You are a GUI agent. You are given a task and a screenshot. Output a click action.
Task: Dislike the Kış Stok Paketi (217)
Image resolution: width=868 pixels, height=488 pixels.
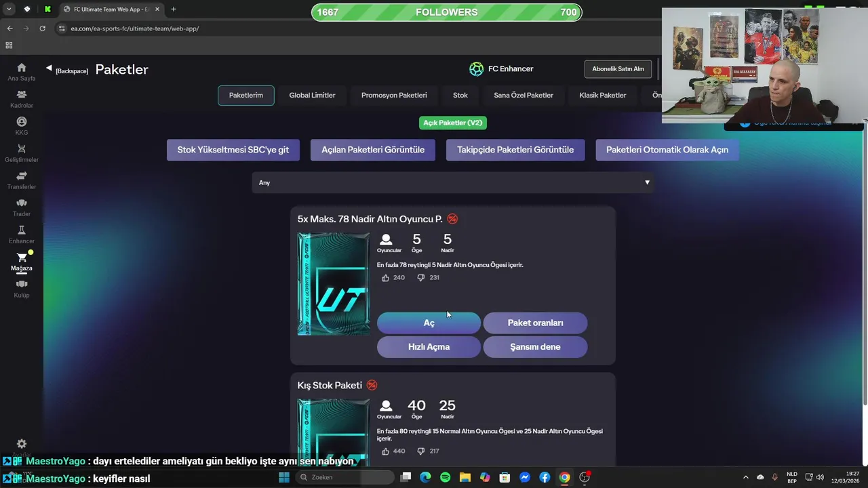click(x=421, y=451)
